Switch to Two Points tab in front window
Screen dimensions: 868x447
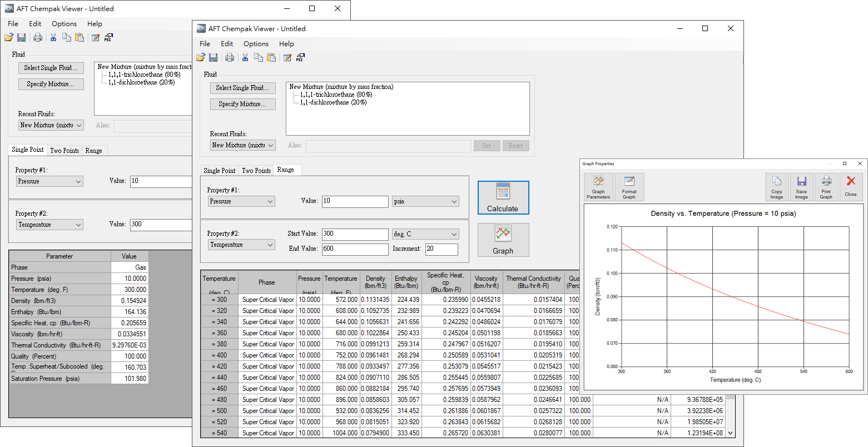pyautogui.click(x=256, y=171)
